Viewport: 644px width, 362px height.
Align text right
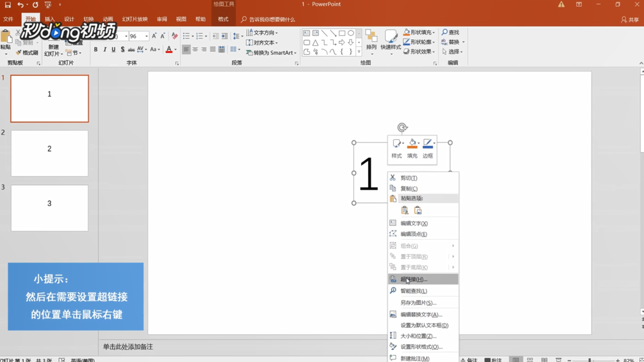[x=204, y=50]
